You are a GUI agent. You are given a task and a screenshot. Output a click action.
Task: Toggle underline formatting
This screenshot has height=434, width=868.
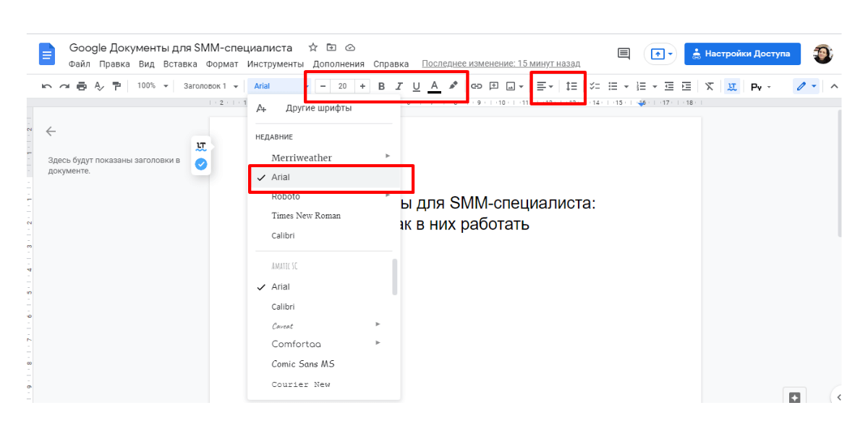(416, 86)
